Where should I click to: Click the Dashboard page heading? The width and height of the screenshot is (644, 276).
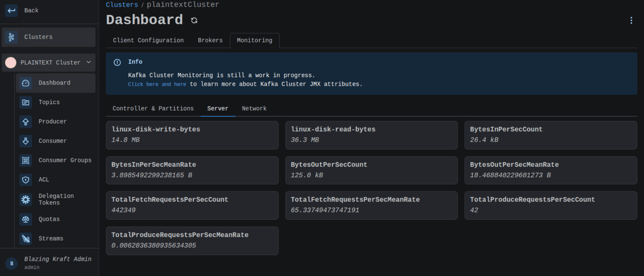click(145, 20)
